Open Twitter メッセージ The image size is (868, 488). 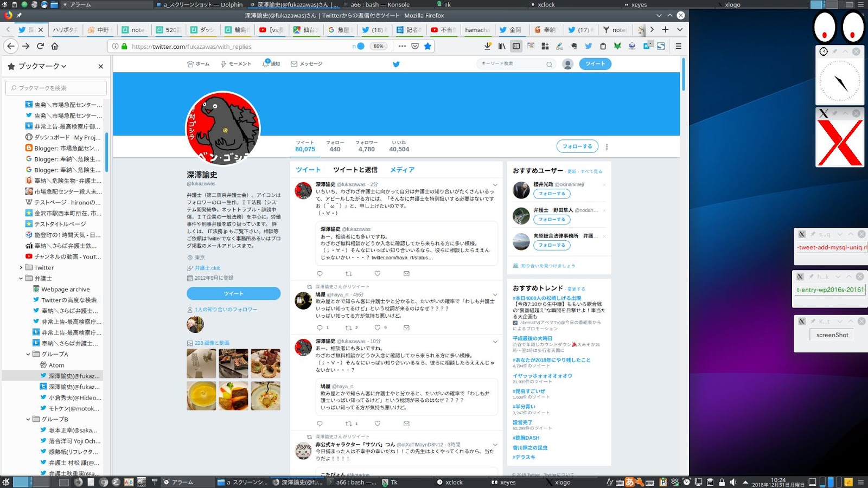coord(307,64)
